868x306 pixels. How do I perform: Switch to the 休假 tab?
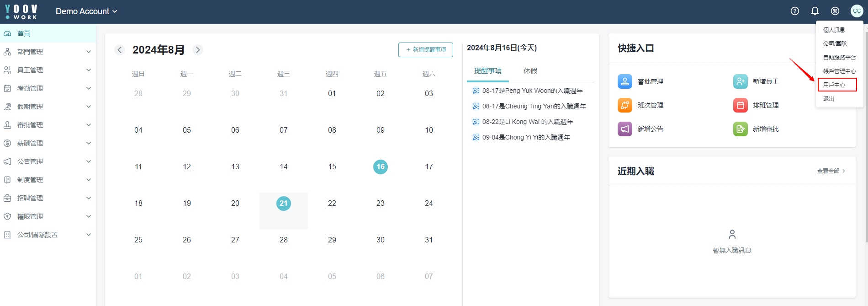pos(530,71)
